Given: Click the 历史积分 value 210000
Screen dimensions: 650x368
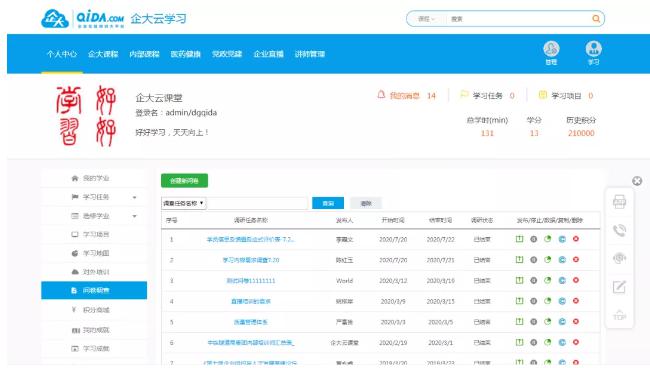Looking at the screenshot, I should coord(581,133).
